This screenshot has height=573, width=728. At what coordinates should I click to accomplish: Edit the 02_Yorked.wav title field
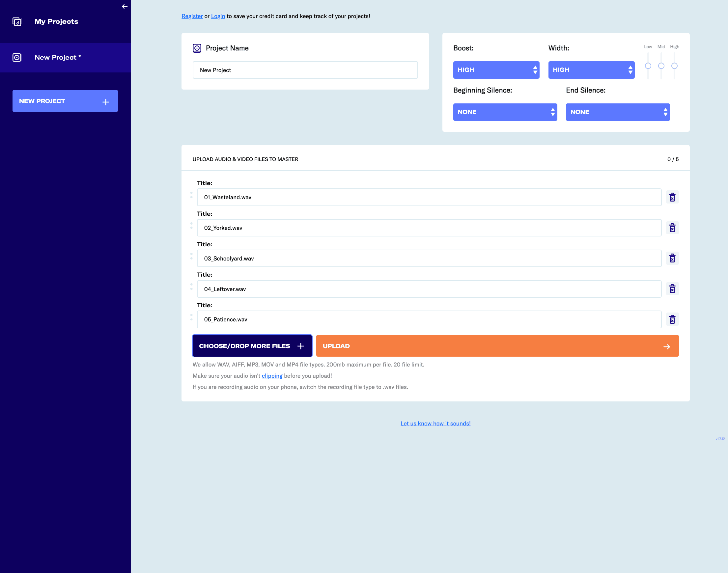[429, 228]
